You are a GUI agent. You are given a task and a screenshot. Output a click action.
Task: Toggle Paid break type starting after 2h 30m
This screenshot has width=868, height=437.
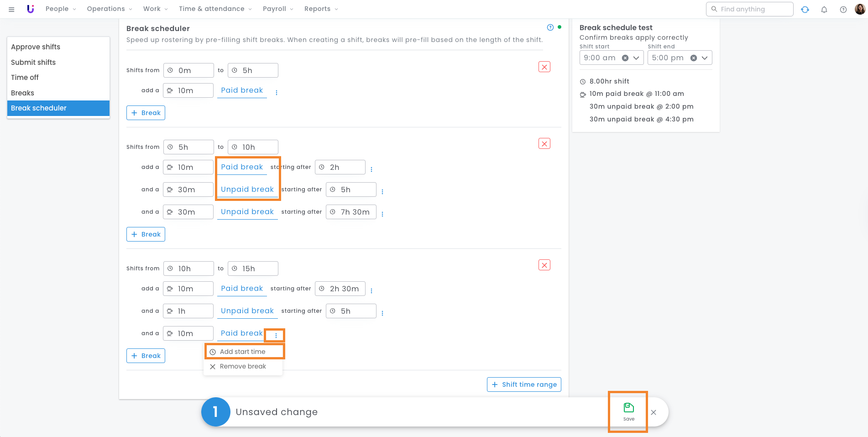[x=242, y=289]
